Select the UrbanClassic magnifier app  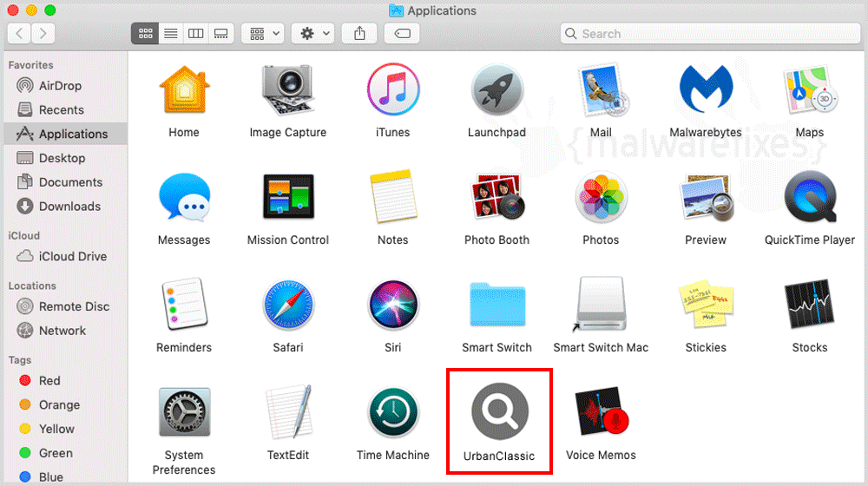click(x=499, y=412)
